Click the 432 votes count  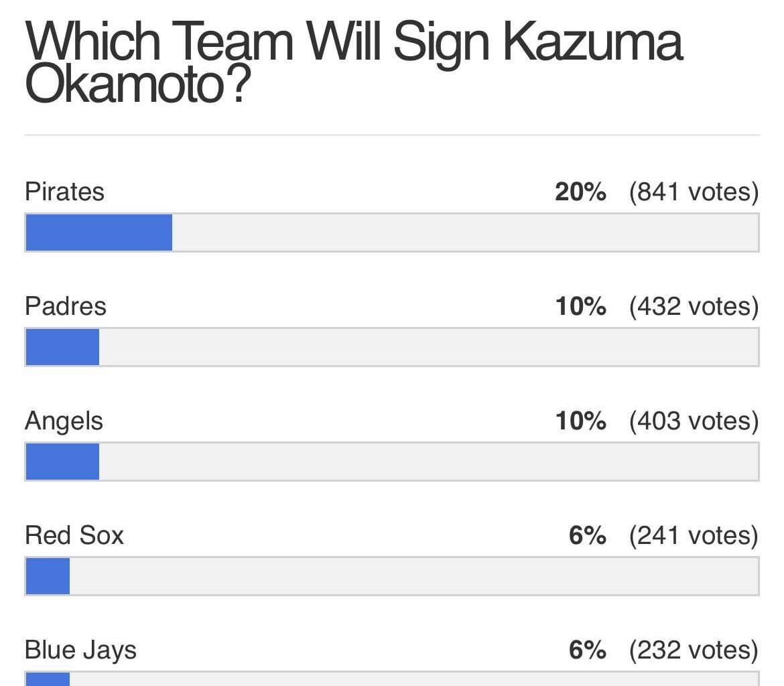(x=694, y=306)
